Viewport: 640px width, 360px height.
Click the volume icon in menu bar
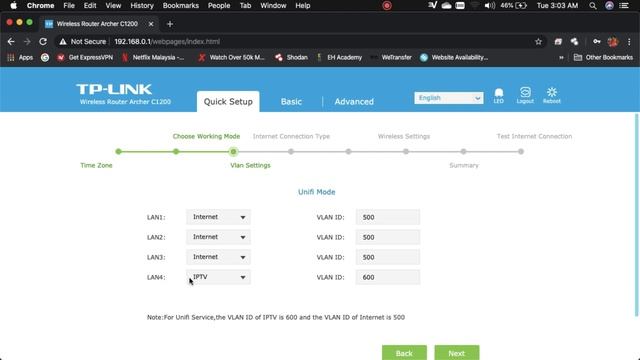click(490, 6)
